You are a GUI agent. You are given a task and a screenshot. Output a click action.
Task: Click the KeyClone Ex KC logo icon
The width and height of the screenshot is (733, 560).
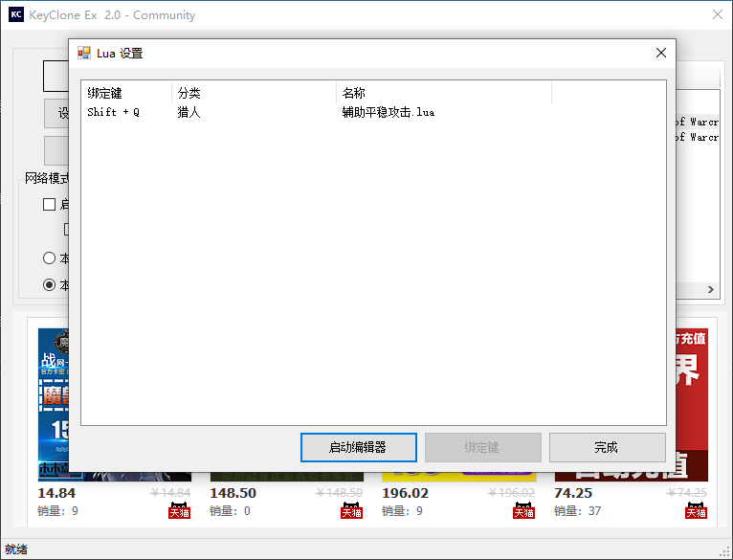click(16, 14)
